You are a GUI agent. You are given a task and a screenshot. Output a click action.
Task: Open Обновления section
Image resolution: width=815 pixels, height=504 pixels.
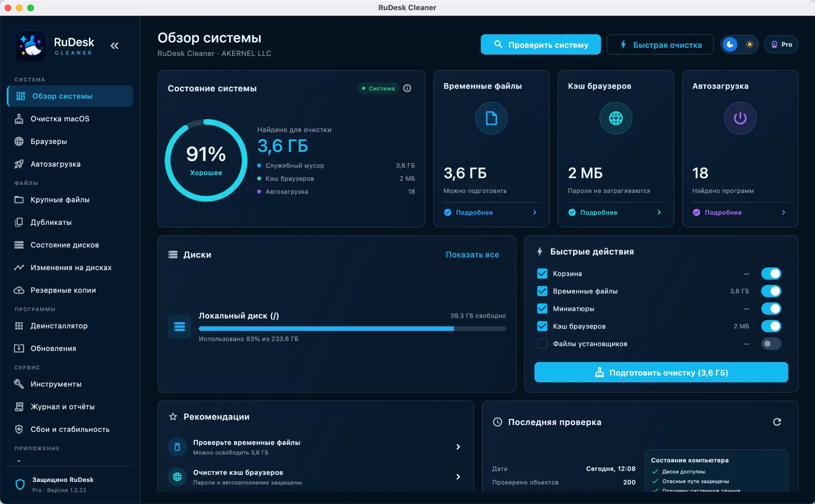[x=70, y=348]
